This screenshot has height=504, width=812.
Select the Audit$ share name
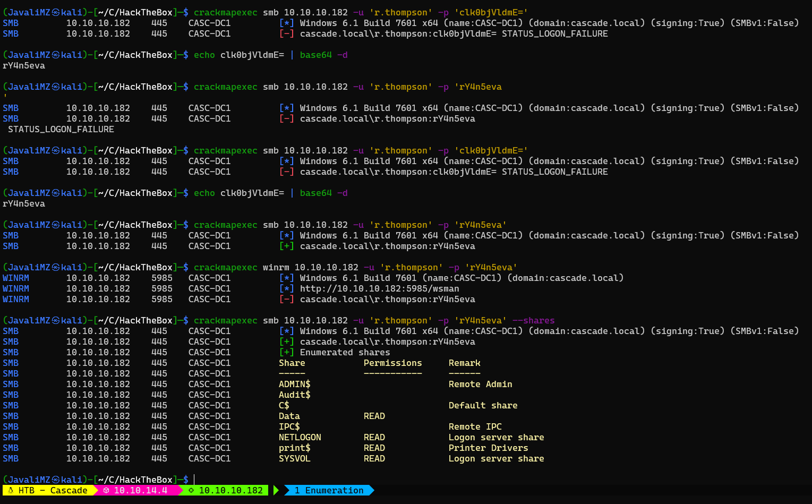[295, 395]
